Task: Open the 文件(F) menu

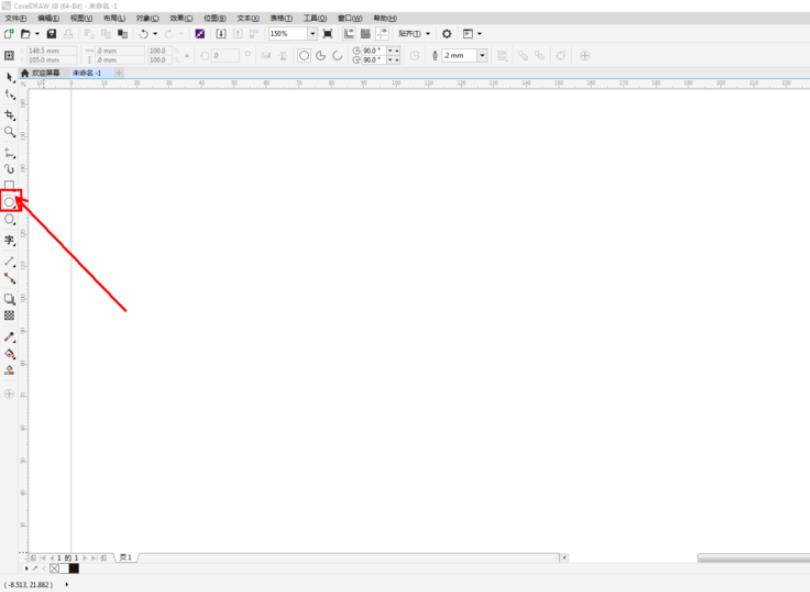Action: point(15,18)
